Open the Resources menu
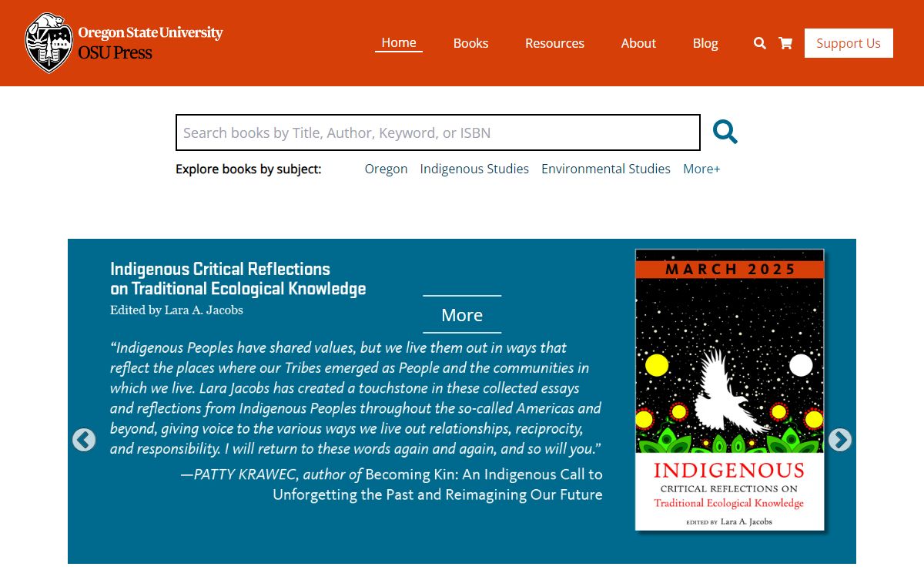 tap(554, 43)
